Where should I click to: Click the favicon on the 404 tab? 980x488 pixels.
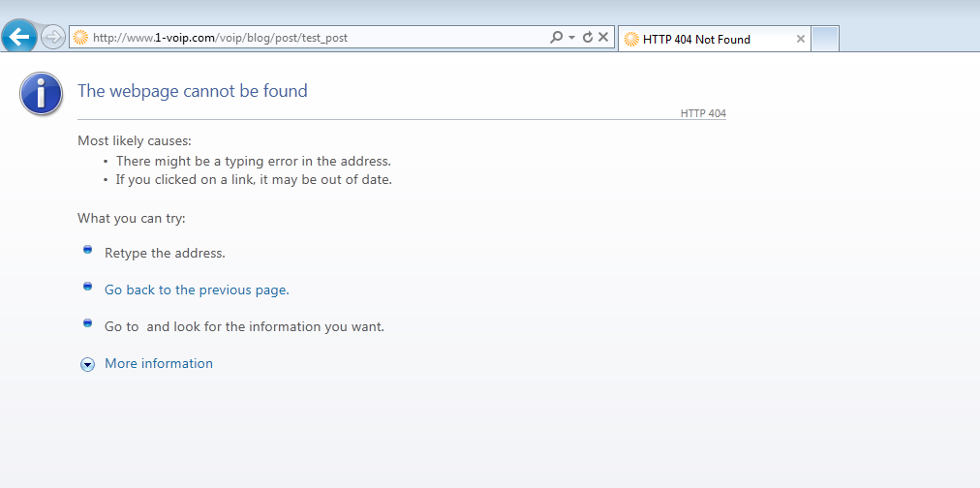[x=632, y=39]
